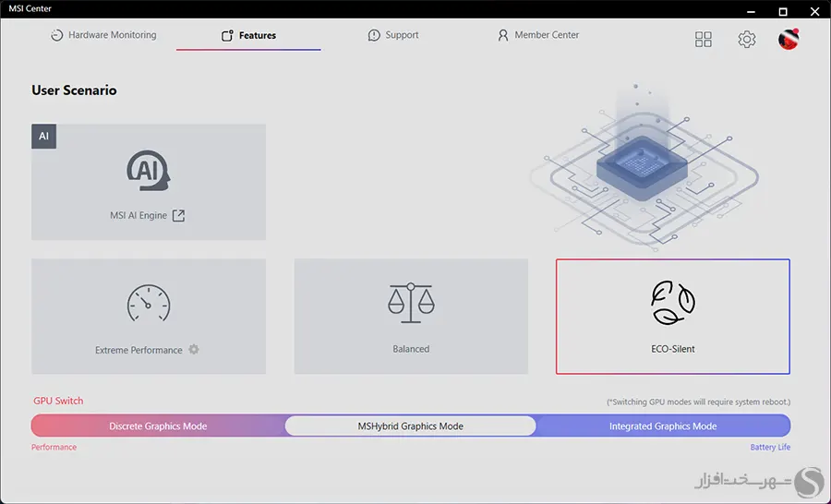Click the Extreme Performance gauge icon
This screenshot has width=831, height=504.
coord(149,304)
